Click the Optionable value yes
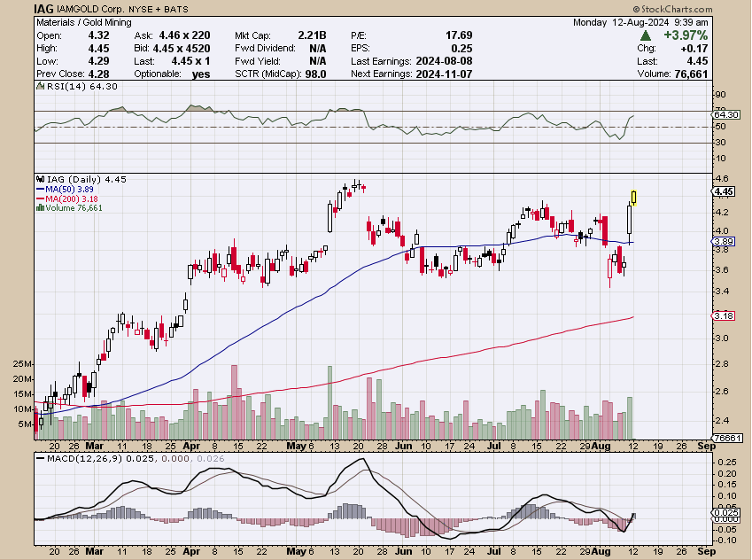 (201, 74)
